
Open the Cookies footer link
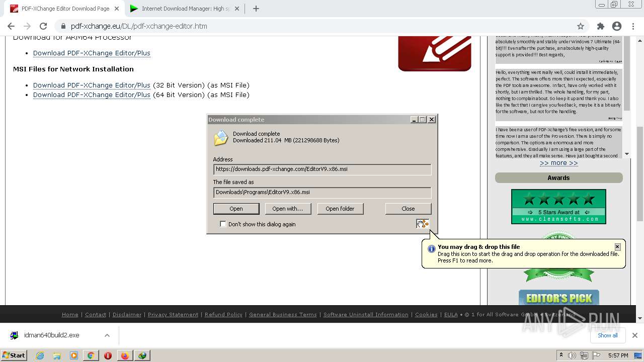(x=426, y=315)
